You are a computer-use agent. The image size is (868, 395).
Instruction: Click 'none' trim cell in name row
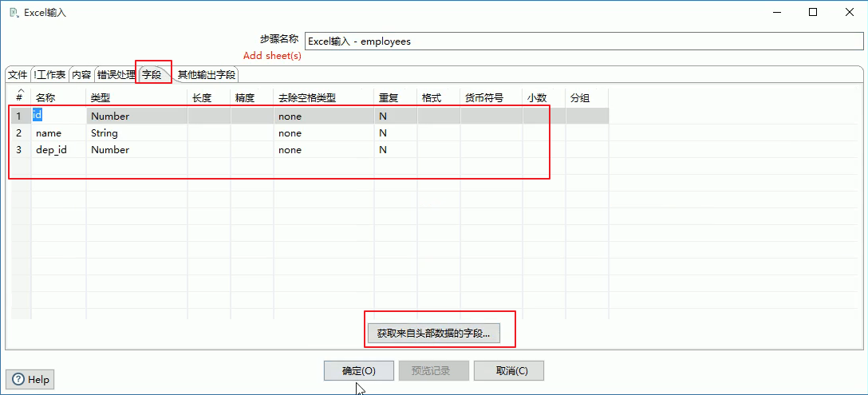point(324,133)
